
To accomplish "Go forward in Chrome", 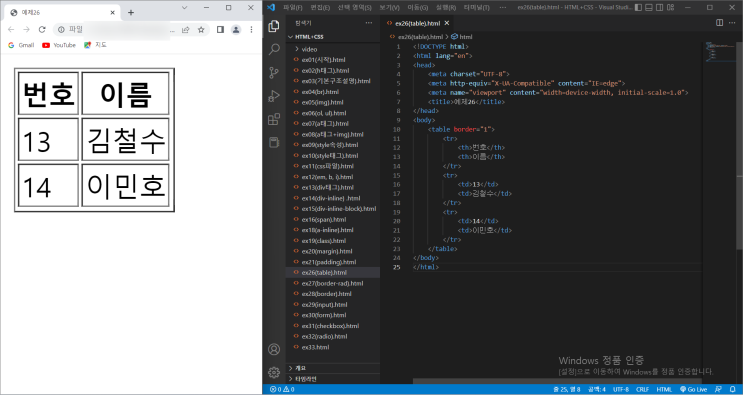I will [27, 29].
